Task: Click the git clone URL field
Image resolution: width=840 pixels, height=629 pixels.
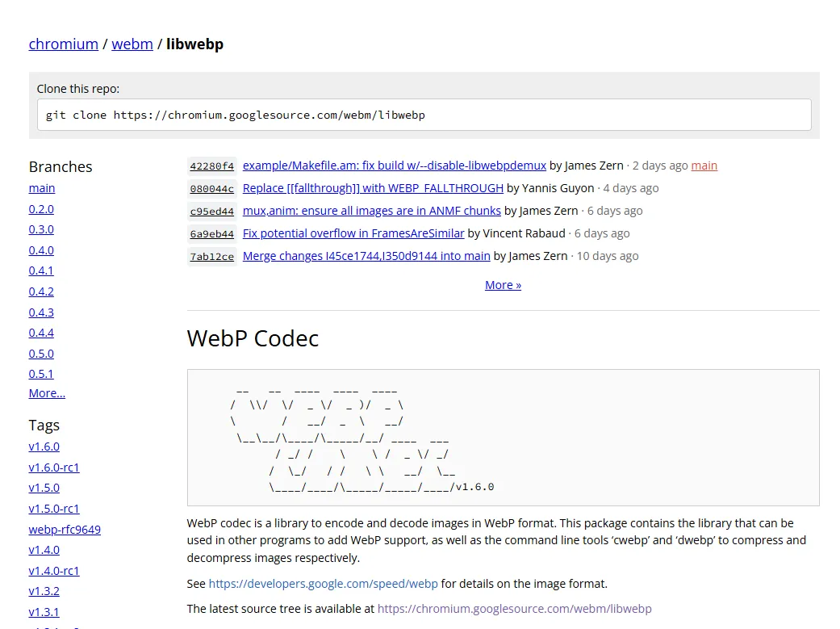Action: pyautogui.click(x=424, y=115)
